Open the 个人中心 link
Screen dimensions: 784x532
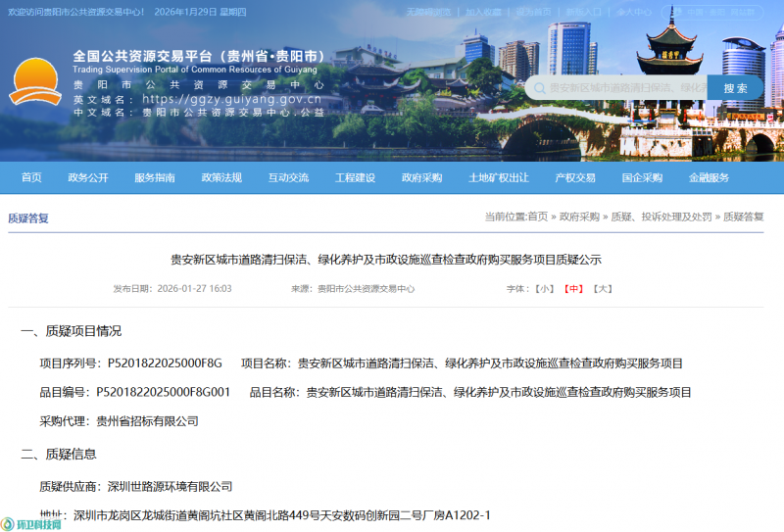pyautogui.click(x=635, y=13)
